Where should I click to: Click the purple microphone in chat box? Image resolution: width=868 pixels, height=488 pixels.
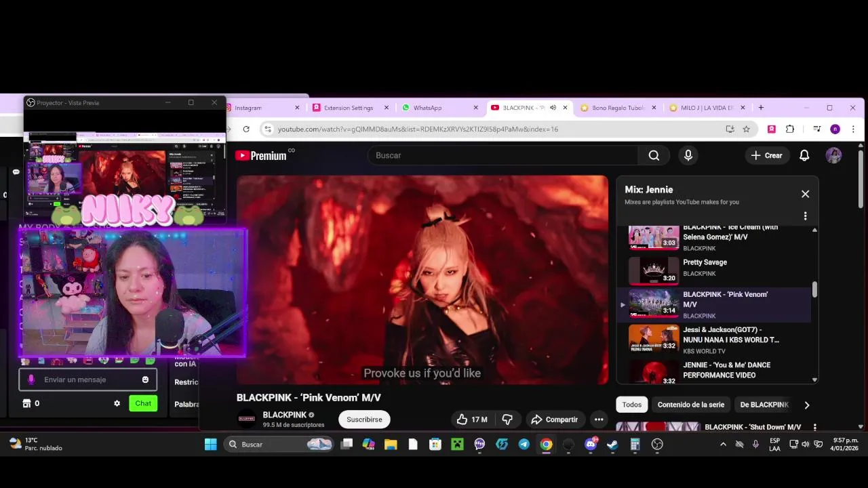tap(31, 380)
